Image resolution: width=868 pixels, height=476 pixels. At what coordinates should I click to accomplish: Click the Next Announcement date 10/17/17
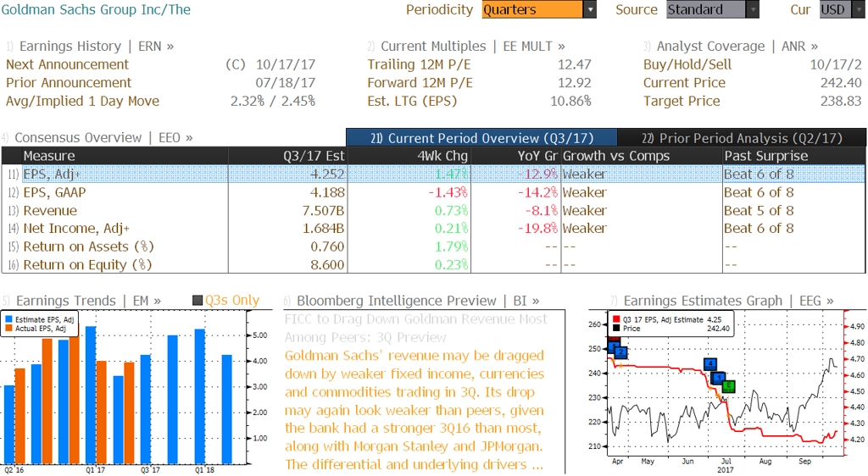click(x=285, y=64)
